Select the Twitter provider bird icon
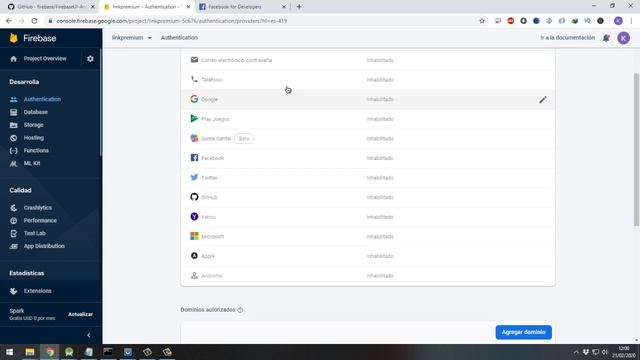This screenshot has width=640, height=360. (194, 177)
